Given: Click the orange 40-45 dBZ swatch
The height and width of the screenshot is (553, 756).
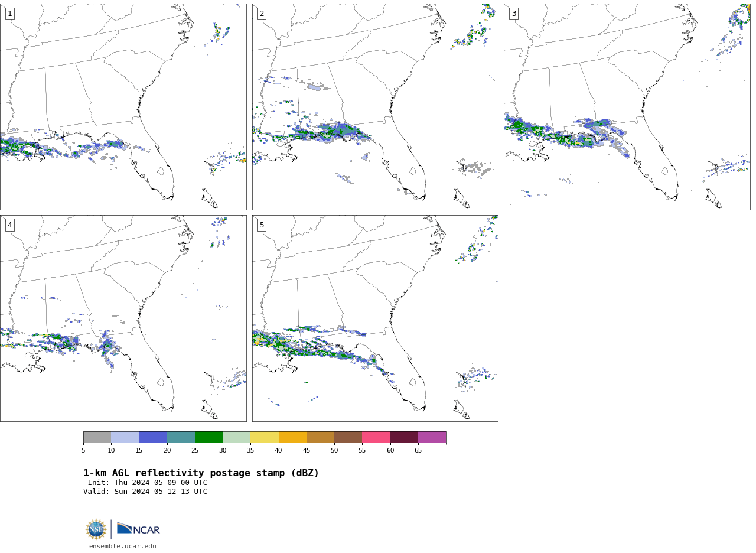Looking at the screenshot, I should (292, 437).
